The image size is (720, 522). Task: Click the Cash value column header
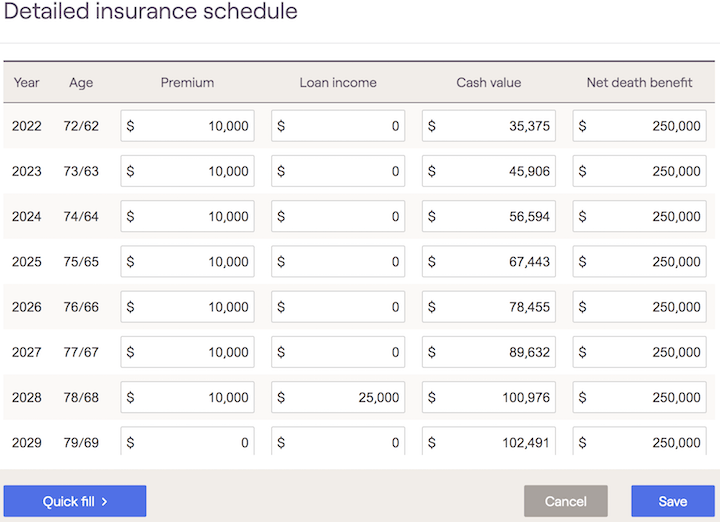(x=488, y=82)
